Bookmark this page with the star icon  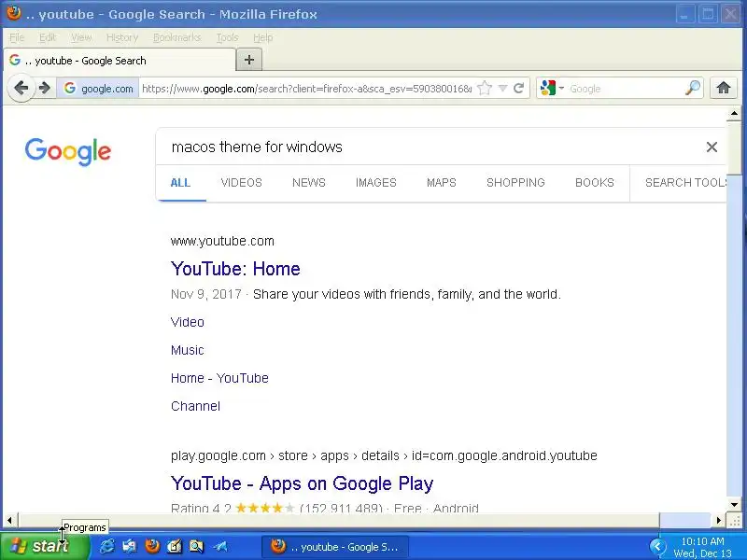tap(485, 88)
